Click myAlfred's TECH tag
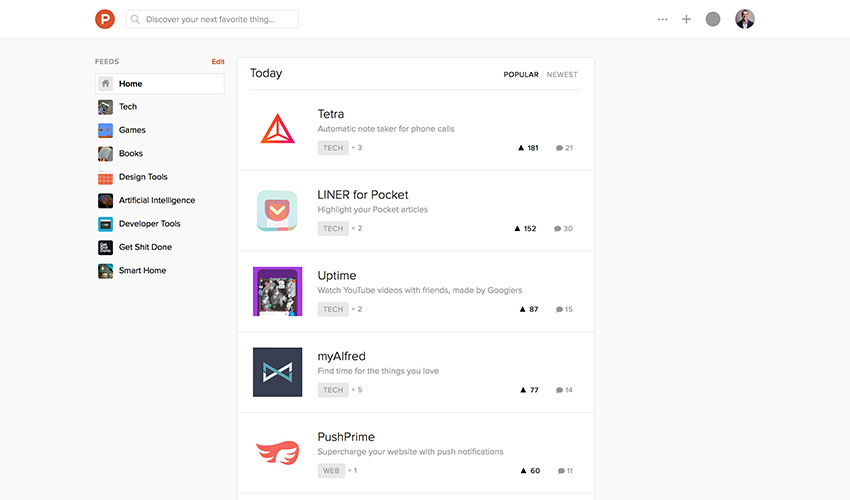The image size is (850, 500). [333, 390]
